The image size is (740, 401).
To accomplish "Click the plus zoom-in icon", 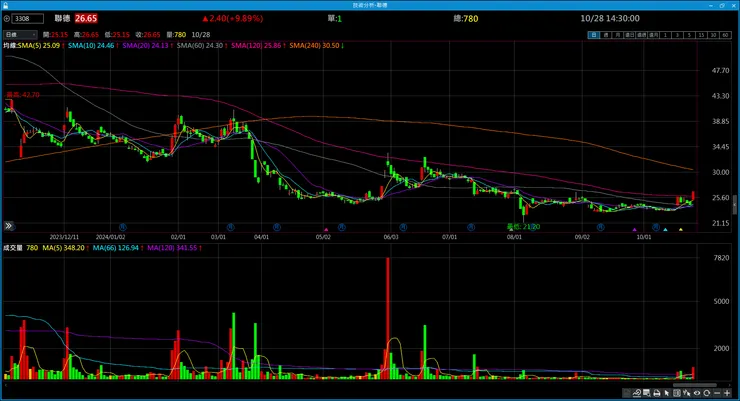I will [727, 393].
